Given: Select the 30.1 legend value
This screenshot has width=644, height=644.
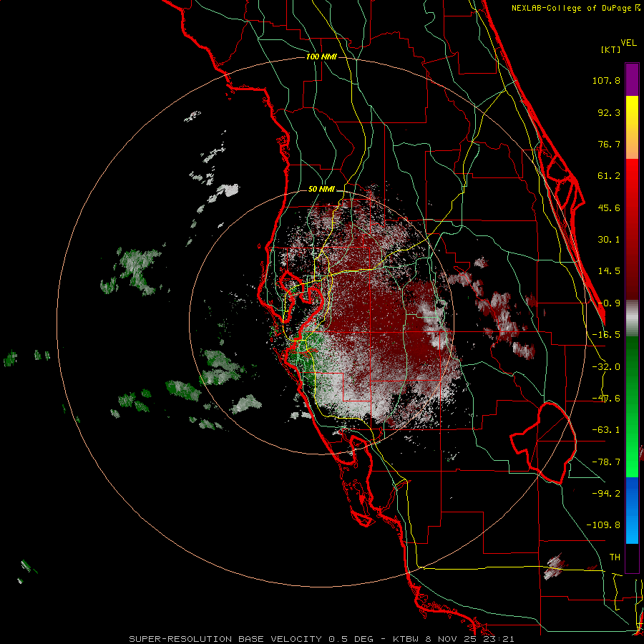Looking at the screenshot, I should pos(609,240).
